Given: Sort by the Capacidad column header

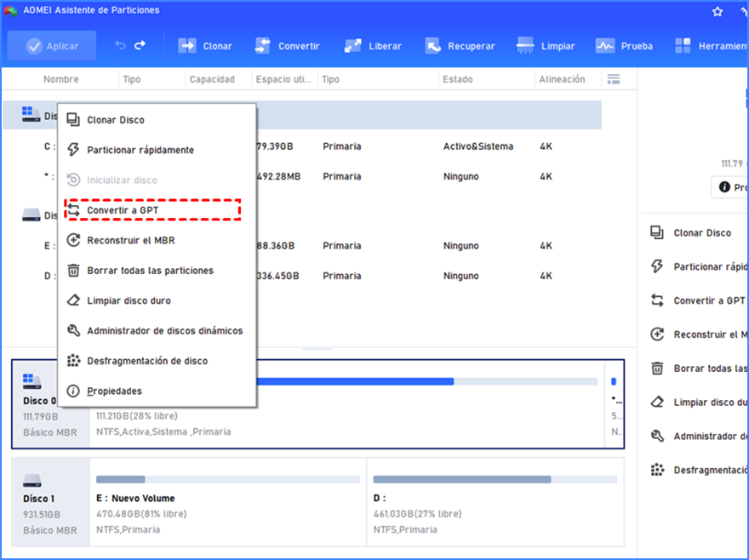Looking at the screenshot, I should click(212, 79).
